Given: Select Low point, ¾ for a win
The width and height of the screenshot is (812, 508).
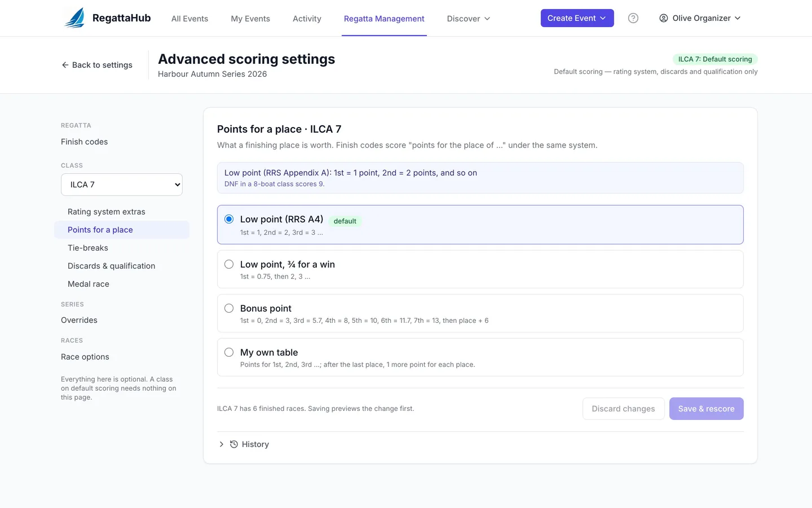Looking at the screenshot, I should (x=229, y=264).
